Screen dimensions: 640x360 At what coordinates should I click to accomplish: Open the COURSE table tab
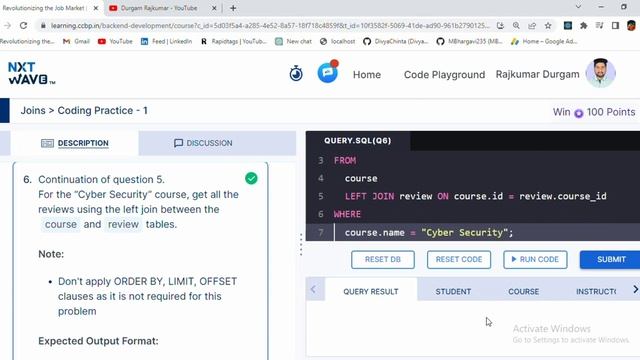coord(523,291)
